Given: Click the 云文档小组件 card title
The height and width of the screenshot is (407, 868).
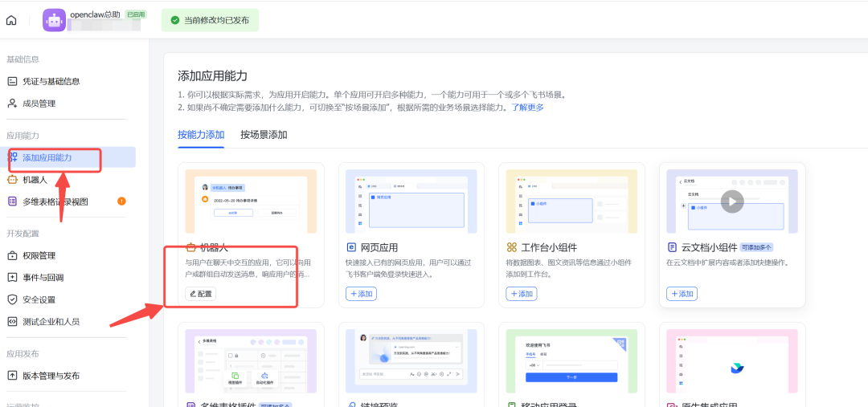Looking at the screenshot, I should [709, 247].
